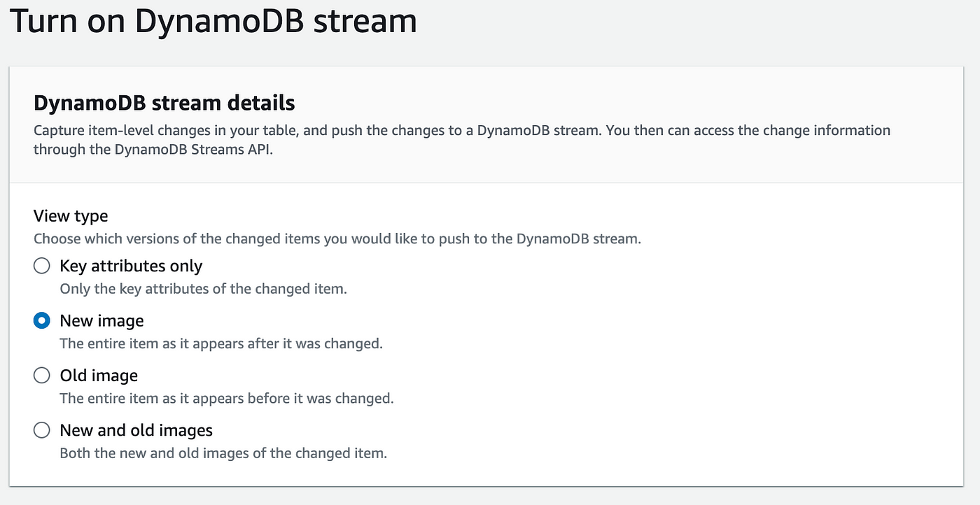Image resolution: width=980 pixels, height=505 pixels.
Task: Click the View type section label
Action: [x=70, y=215]
